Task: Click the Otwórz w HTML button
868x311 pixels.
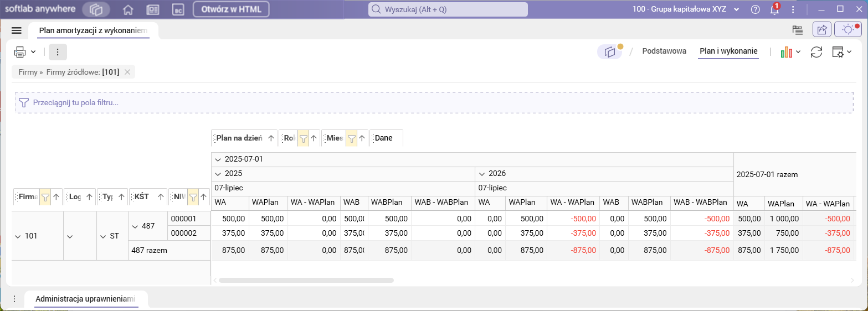Action: tap(231, 9)
